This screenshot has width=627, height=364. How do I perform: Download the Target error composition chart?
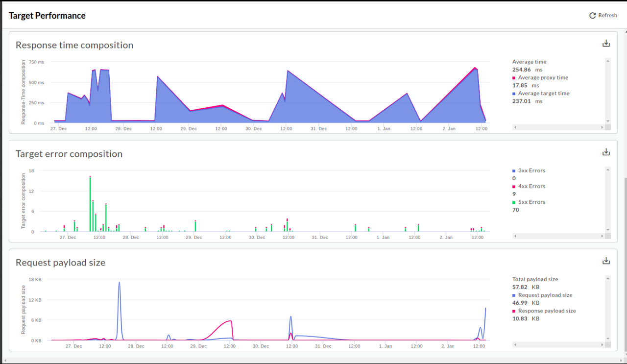(x=606, y=152)
